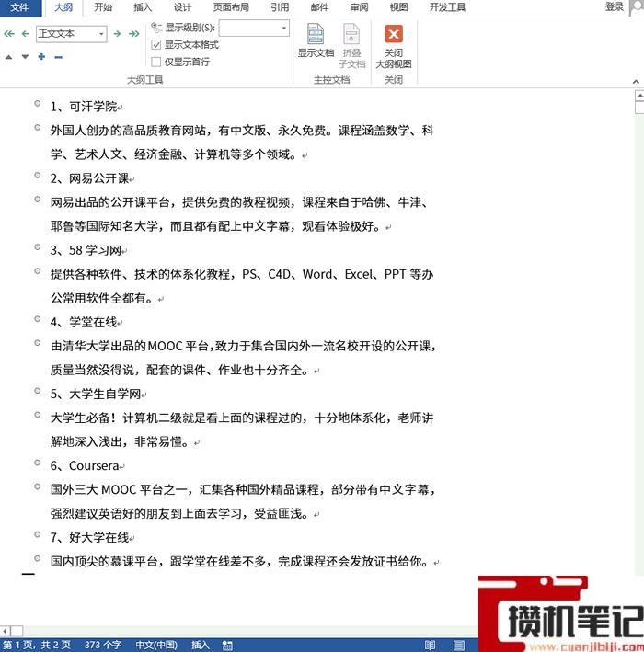Select outline bullet of 4、学堂在线
Viewport: 644px width, 652px height.
[38, 319]
